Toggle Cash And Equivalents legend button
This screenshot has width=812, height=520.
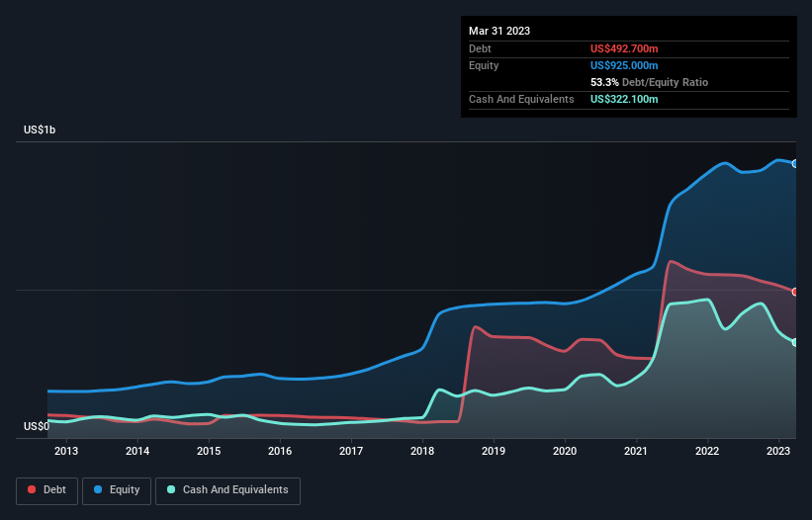[x=227, y=490]
